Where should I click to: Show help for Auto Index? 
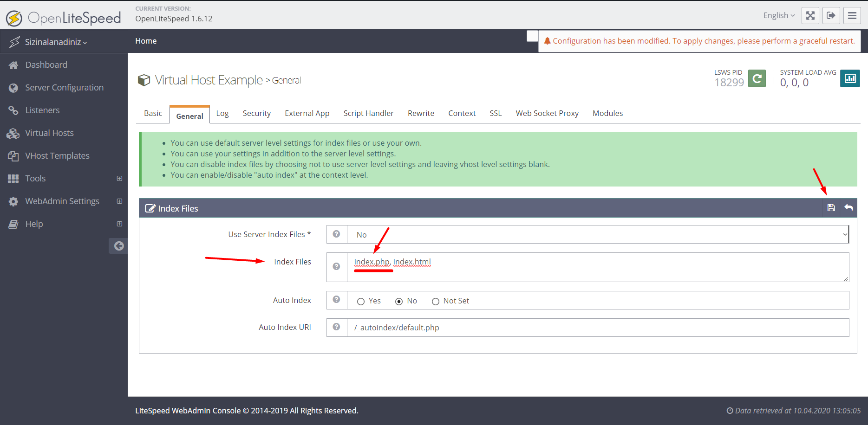coord(337,300)
